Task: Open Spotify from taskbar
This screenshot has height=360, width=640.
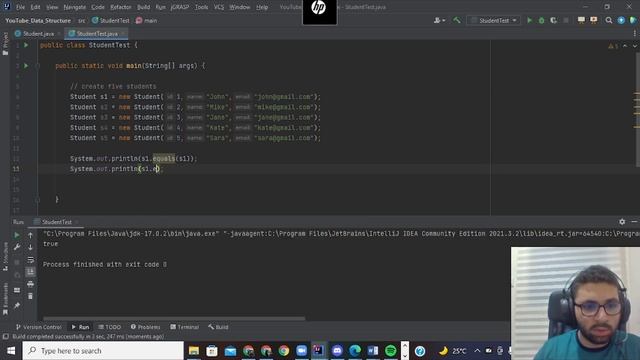Action: coord(391,351)
